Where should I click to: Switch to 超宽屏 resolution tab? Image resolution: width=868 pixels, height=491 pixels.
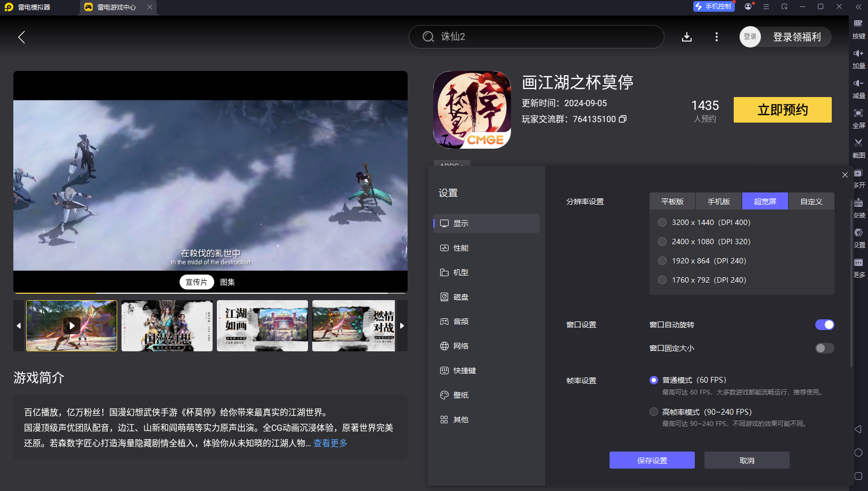765,202
